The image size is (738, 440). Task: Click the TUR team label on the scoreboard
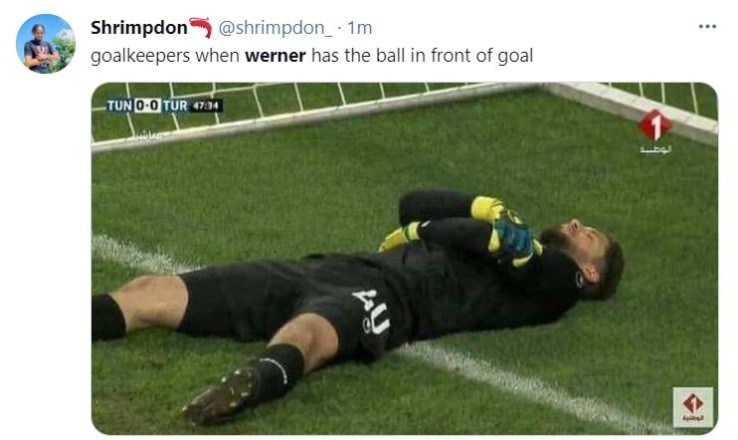(175, 105)
